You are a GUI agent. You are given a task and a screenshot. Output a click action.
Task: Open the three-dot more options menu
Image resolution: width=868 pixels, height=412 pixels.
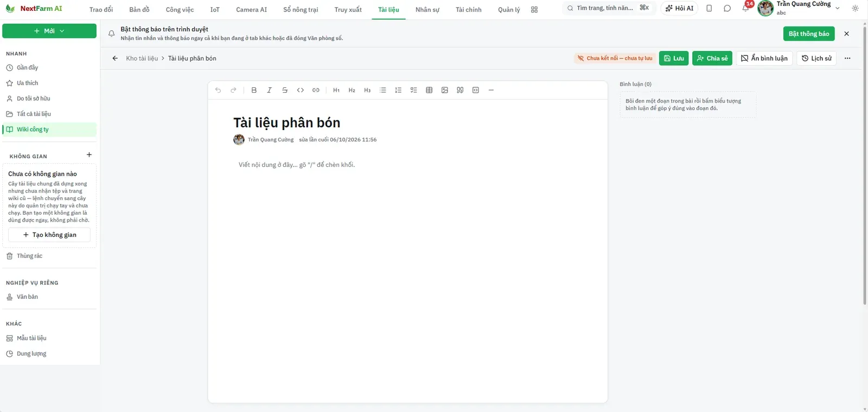click(x=847, y=59)
